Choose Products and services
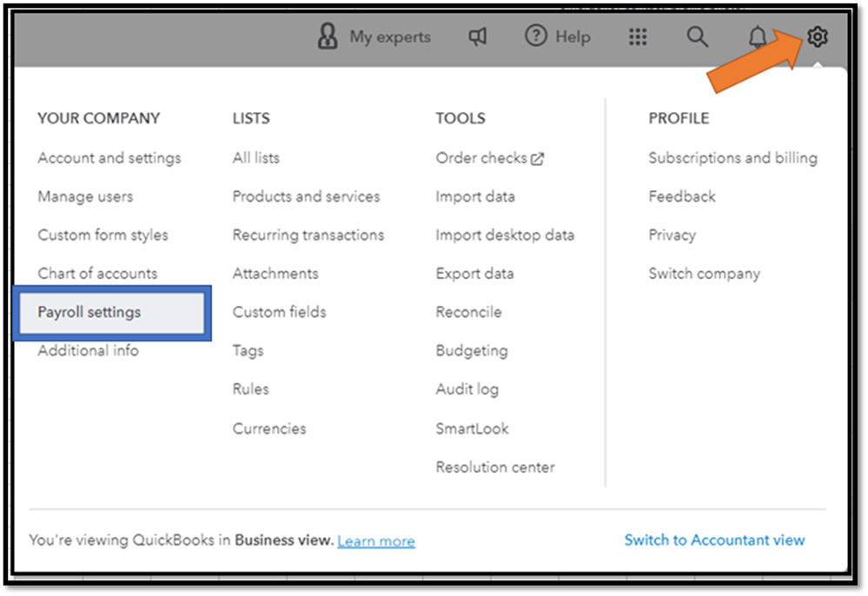 tap(306, 196)
